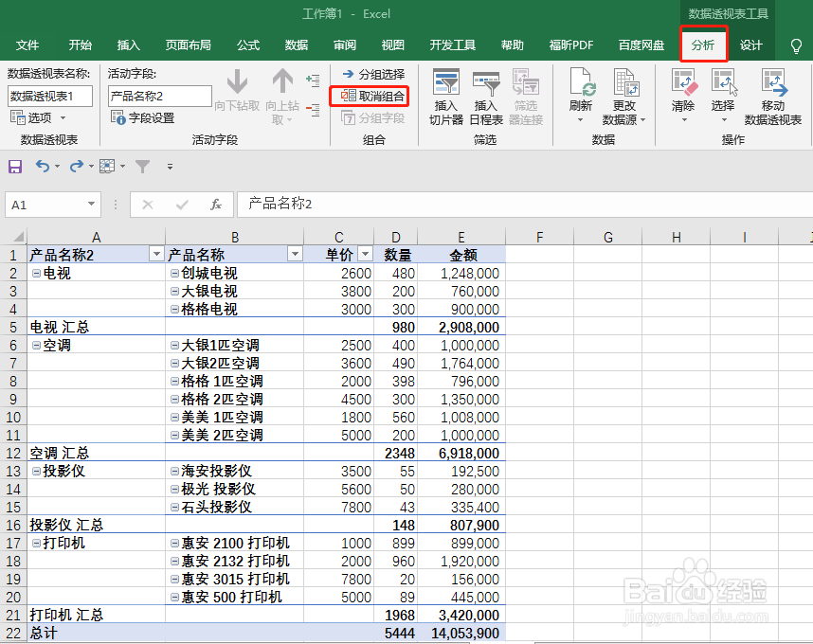Image resolution: width=813 pixels, height=644 pixels.
Task: Click the cell 空调 汇总
Action: point(96,453)
